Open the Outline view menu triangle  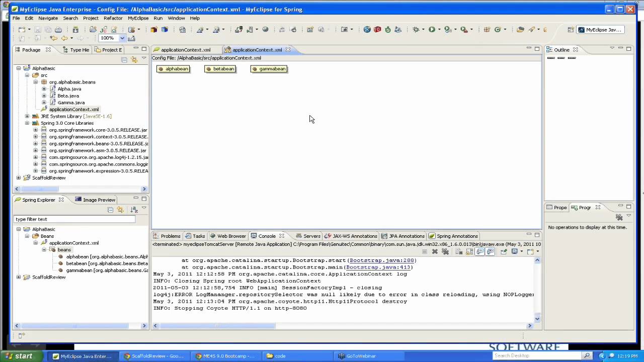tap(612, 48)
